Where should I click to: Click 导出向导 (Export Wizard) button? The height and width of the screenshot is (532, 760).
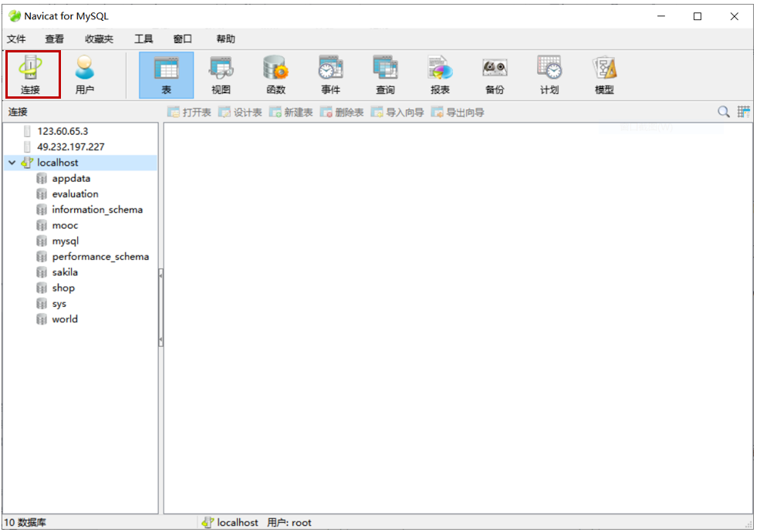point(458,113)
